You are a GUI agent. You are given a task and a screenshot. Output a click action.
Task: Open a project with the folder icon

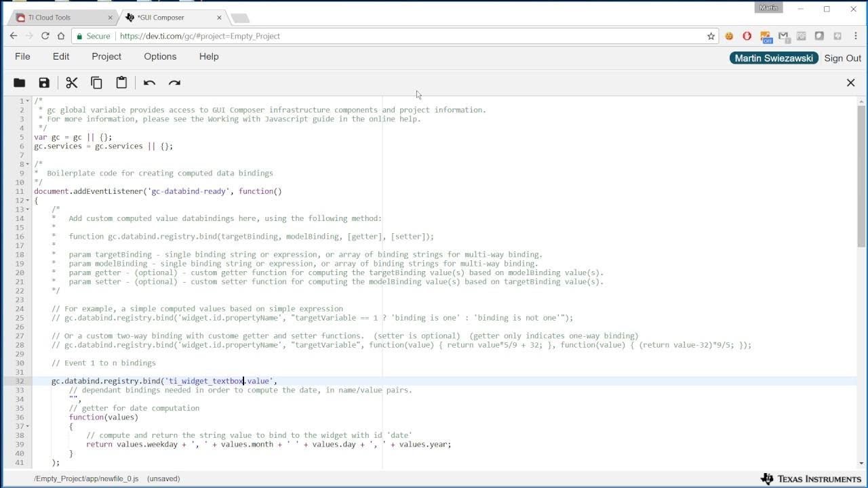coord(19,83)
